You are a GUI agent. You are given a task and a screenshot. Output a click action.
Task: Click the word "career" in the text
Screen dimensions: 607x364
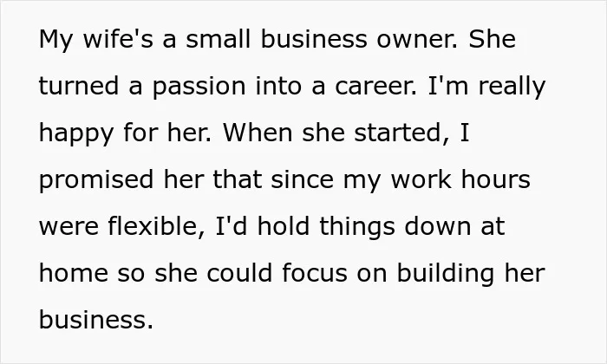point(375,86)
